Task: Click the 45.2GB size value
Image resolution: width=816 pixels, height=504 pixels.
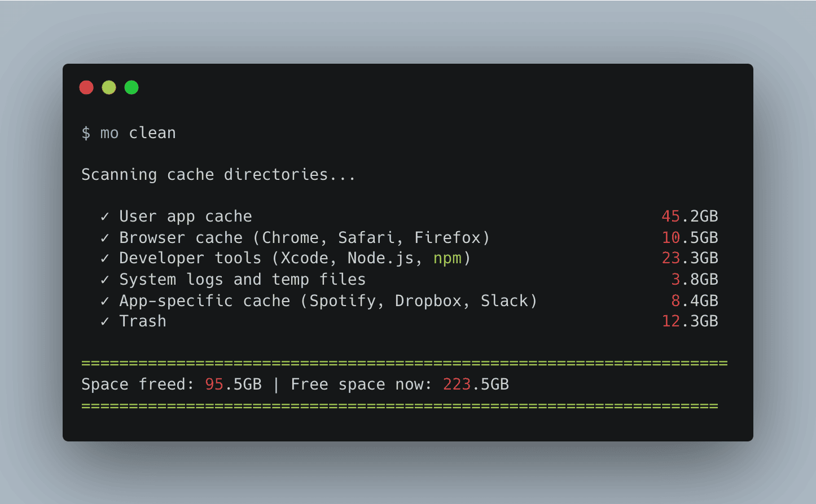Action: pyautogui.click(x=690, y=216)
